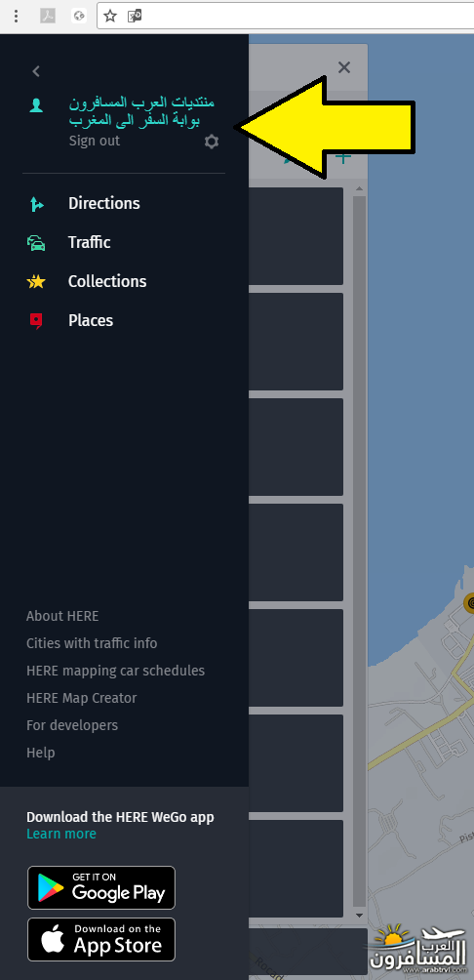This screenshot has width=474, height=980.
Task: Open account settings gear icon
Action: (x=212, y=142)
